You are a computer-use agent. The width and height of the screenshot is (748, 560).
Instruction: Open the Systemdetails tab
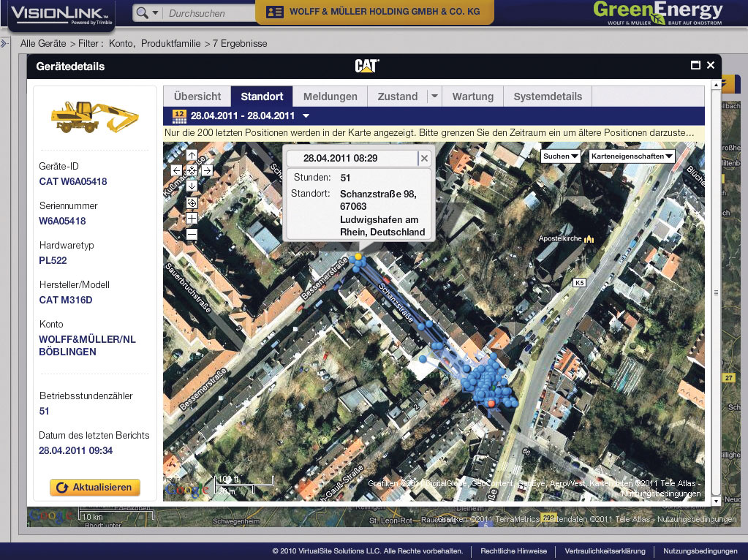click(x=548, y=97)
